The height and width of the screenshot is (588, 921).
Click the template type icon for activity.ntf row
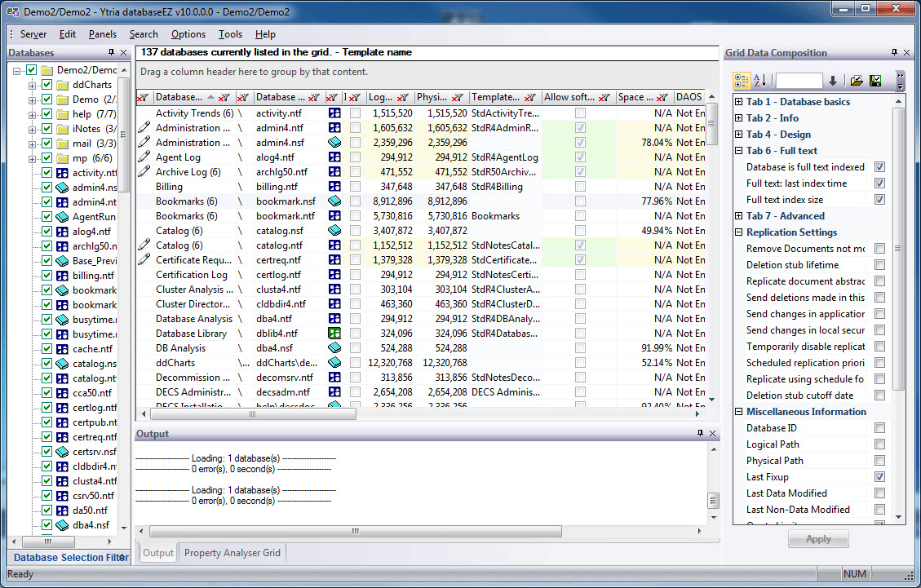click(334, 113)
